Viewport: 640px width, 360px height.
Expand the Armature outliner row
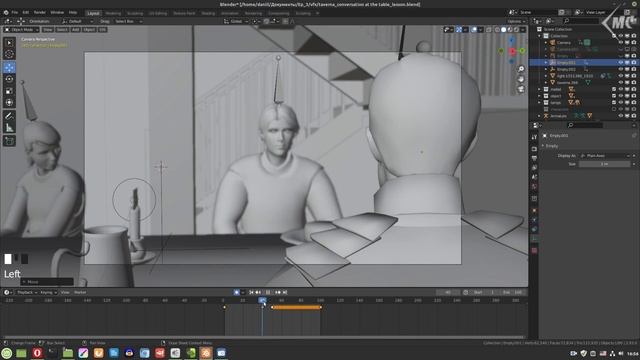pos(540,116)
